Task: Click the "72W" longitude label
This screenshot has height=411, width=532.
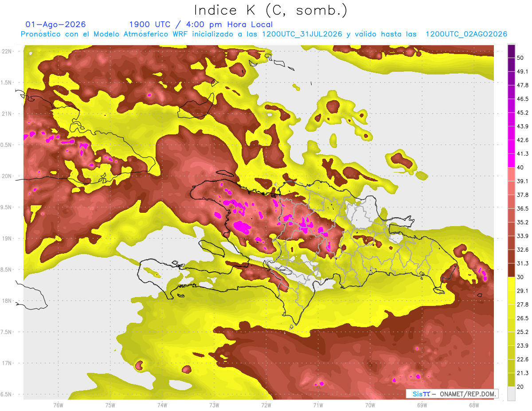Action: (266, 405)
